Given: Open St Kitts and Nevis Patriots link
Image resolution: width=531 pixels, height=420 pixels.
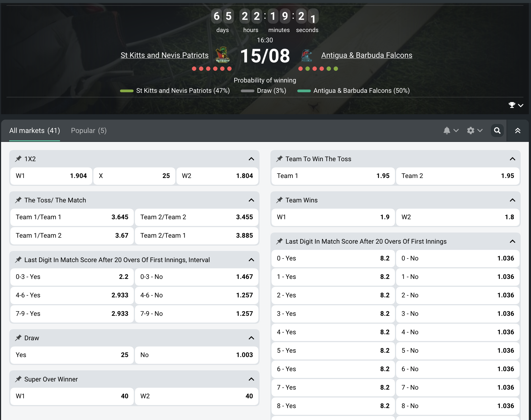Looking at the screenshot, I should 165,55.
